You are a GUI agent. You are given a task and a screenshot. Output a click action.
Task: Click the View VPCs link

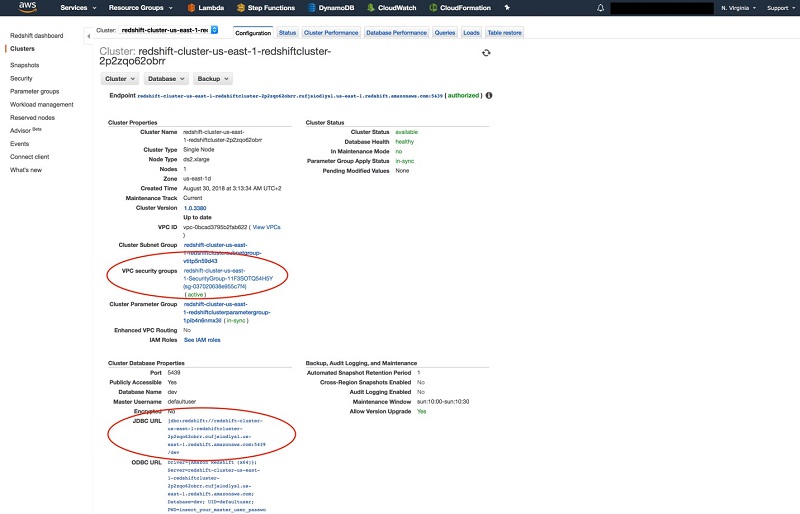(266, 227)
